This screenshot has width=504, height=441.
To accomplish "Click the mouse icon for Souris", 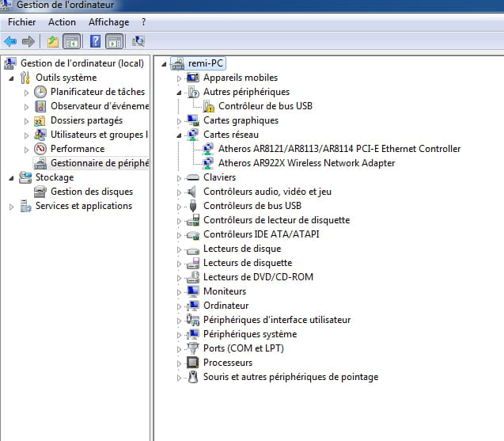I will [193, 377].
